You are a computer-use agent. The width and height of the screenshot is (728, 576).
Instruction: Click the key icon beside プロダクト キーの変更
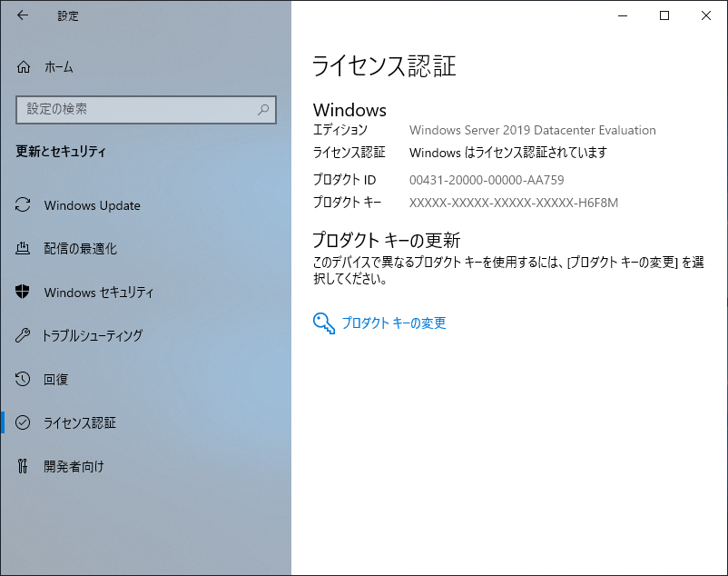click(x=324, y=323)
